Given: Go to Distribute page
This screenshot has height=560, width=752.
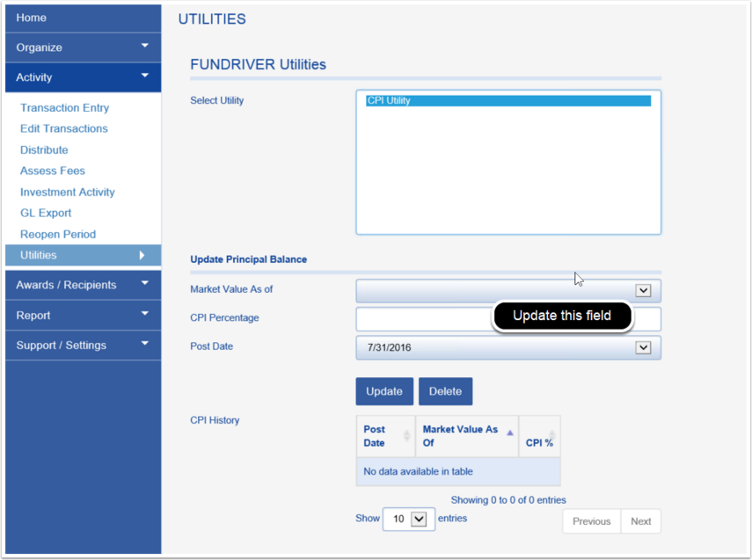Looking at the screenshot, I should (x=44, y=150).
